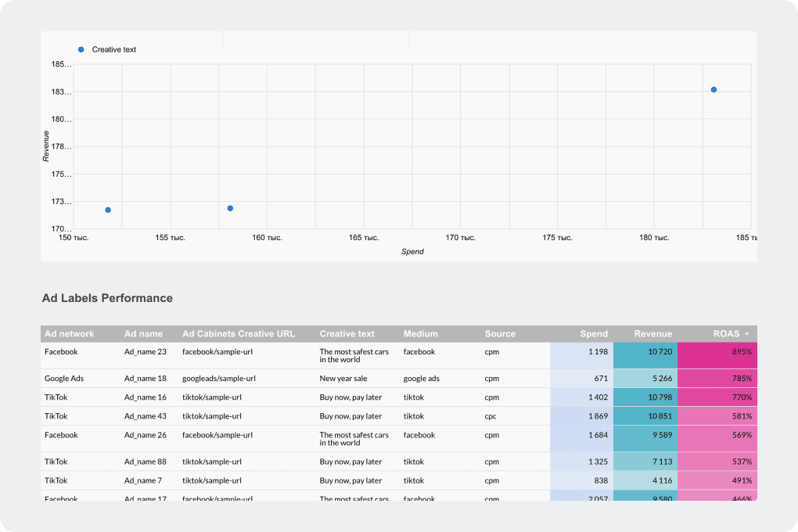Open googleads/sample-url for Ad_name 18
Screen dimensions: 798x532
pos(219,378)
